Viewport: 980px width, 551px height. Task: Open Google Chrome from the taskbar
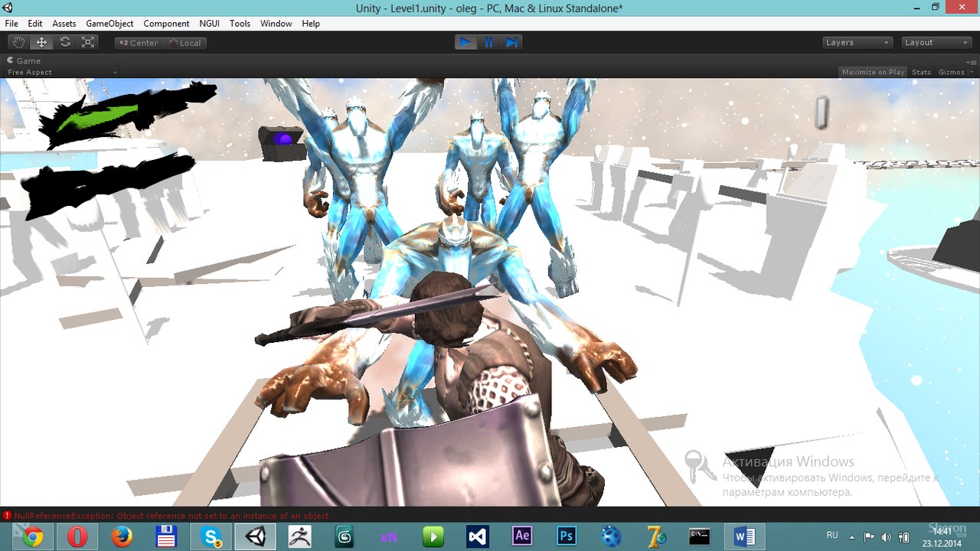pos(33,537)
